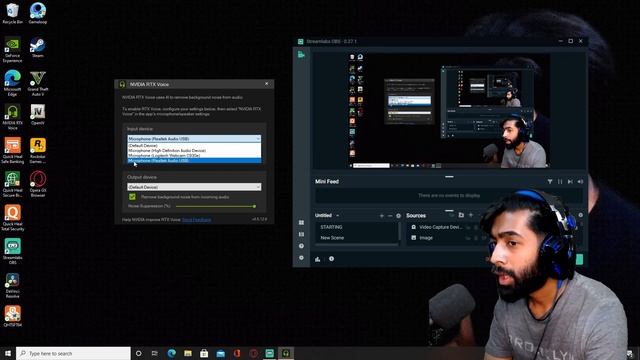Skip the alert in Mini Feed
Viewport: 640px width, 360px height.
570,182
